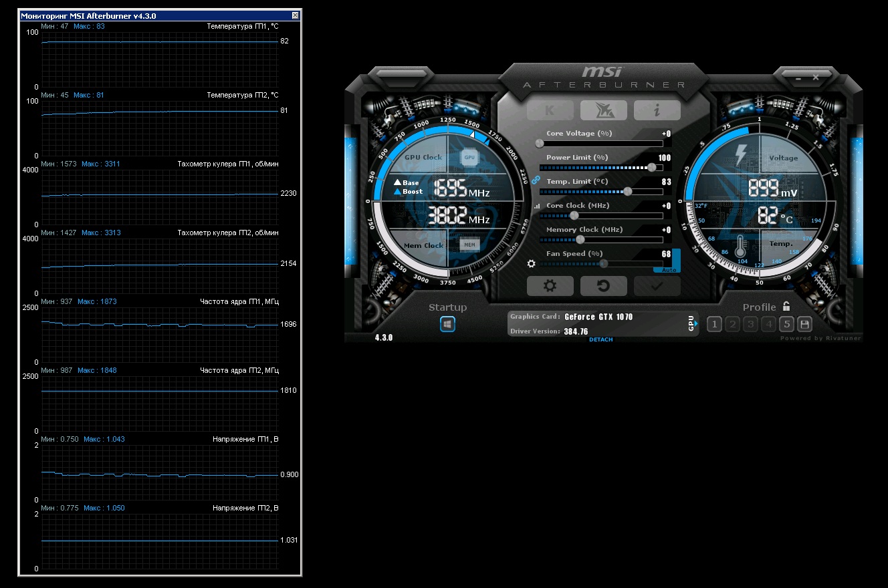This screenshot has width=888, height=588.
Task: Select profile slot 3
Action: point(751,325)
